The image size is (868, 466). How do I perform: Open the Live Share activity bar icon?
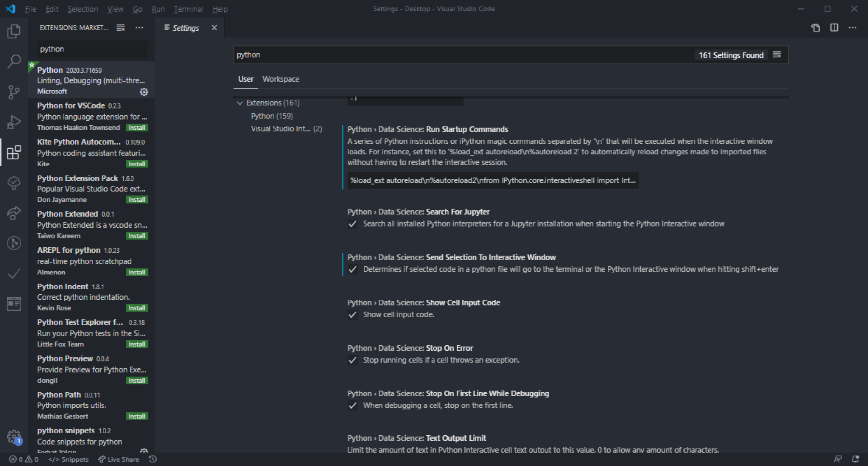tap(14, 213)
